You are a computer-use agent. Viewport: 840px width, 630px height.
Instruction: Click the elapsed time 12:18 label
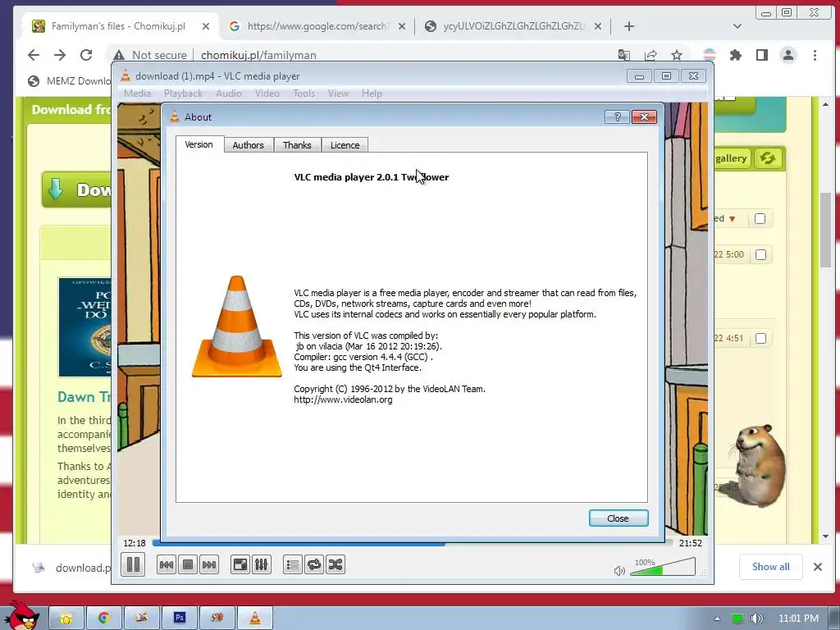tap(135, 543)
